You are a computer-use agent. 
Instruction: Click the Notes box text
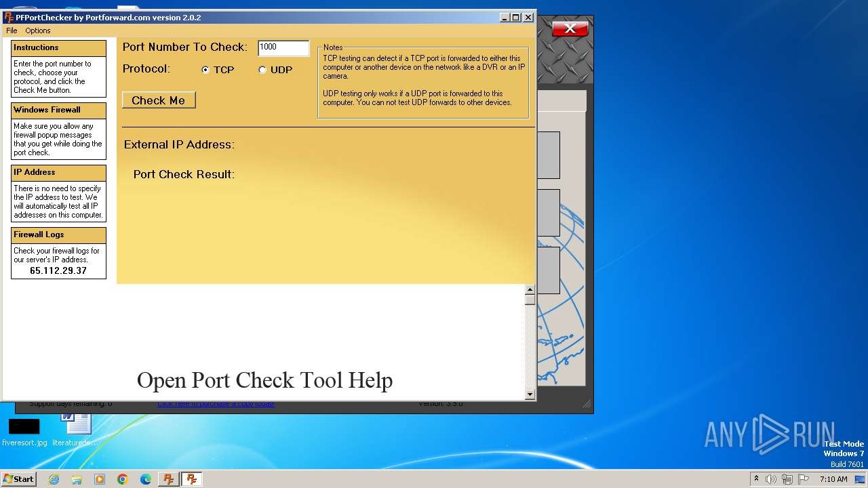coord(424,81)
